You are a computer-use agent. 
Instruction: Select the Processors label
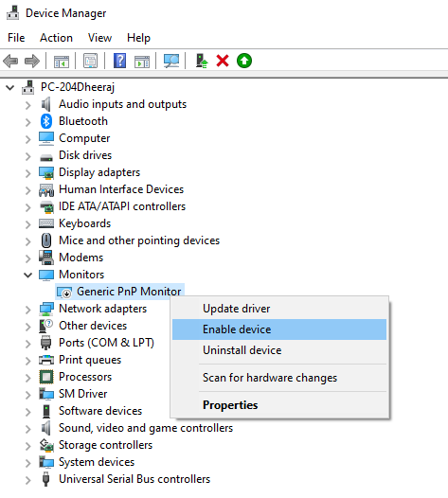[85, 377]
